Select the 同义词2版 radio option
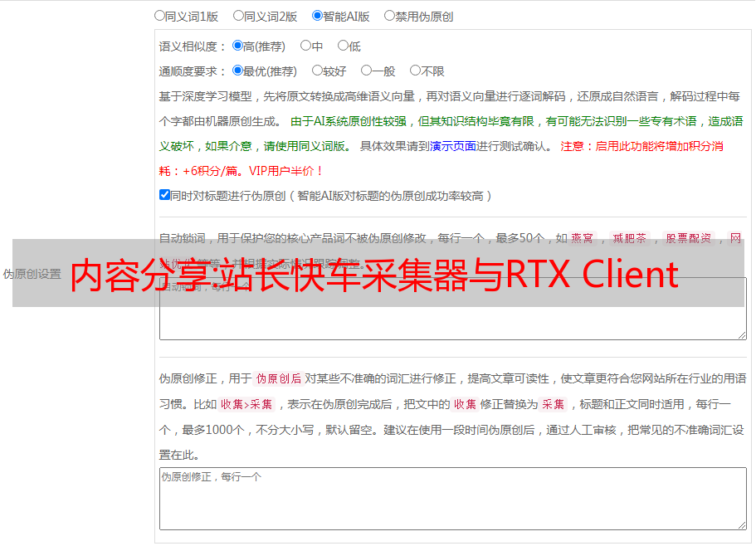 pyautogui.click(x=238, y=16)
